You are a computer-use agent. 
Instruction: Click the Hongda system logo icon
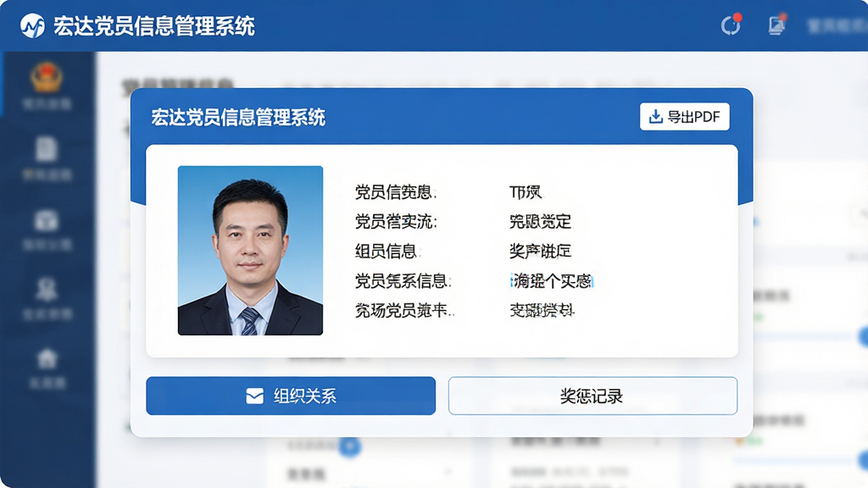(32, 26)
